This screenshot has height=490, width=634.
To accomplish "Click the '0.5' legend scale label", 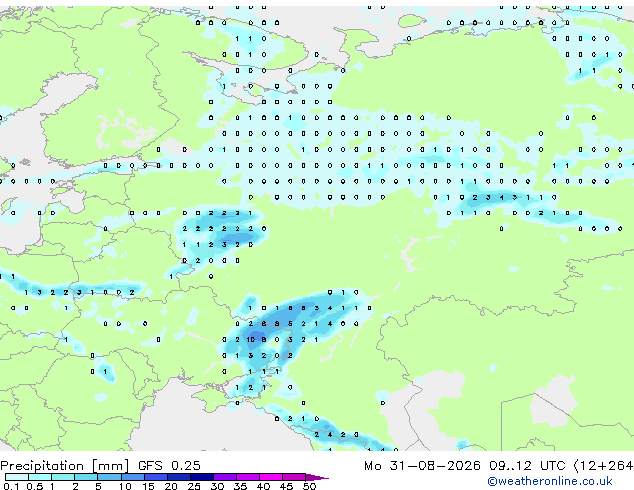I will [x=35, y=486].
